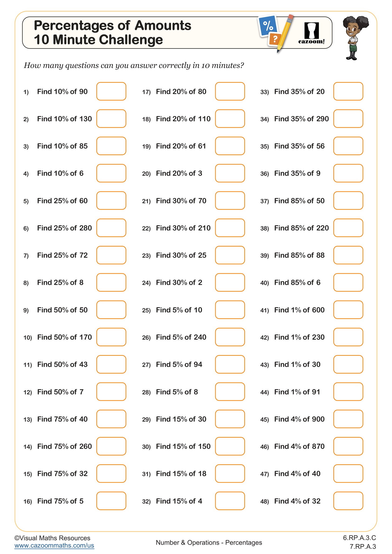Image resolution: width=392 pixels, height=554 pixels.
Task: Select answer box for 25% of 280
Action: click(x=111, y=228)
